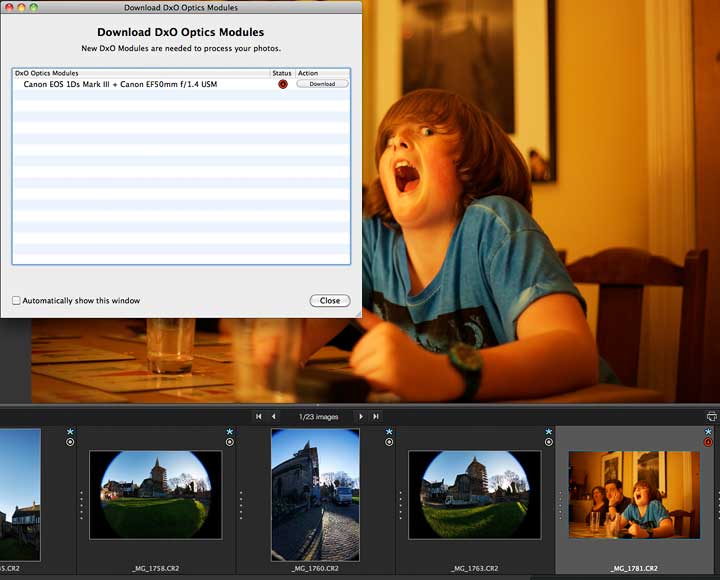Click the 'Status' column header
The image size is (720, 580).
pyautogui.click(x=282, y=73)
